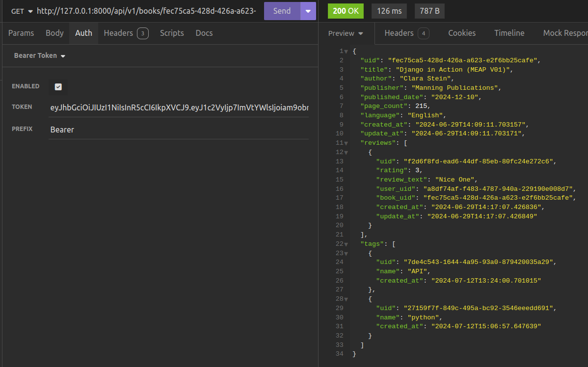Click the Token input field
588x367 pixels.
click(179, 107)
